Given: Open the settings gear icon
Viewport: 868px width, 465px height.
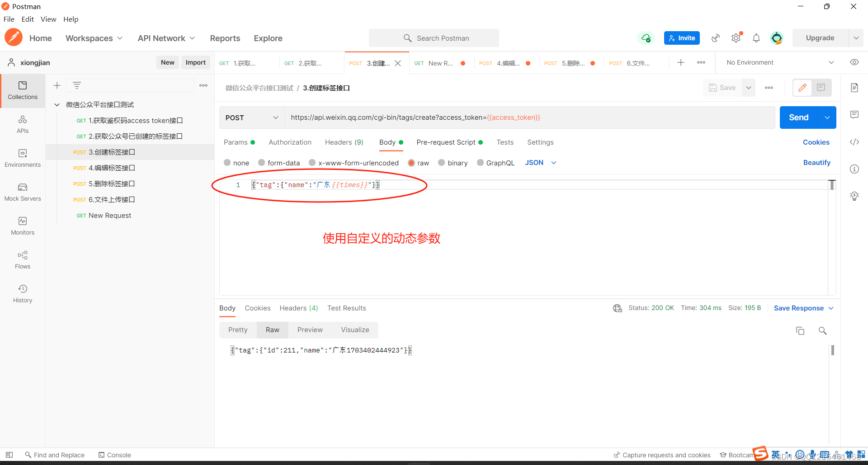Looking at the screenshot, I should coord(736,38).
